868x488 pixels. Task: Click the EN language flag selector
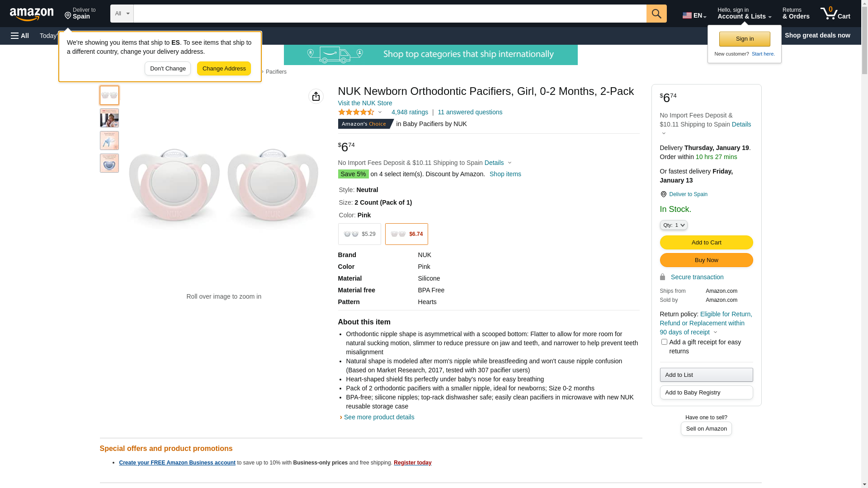coord(694,15)
